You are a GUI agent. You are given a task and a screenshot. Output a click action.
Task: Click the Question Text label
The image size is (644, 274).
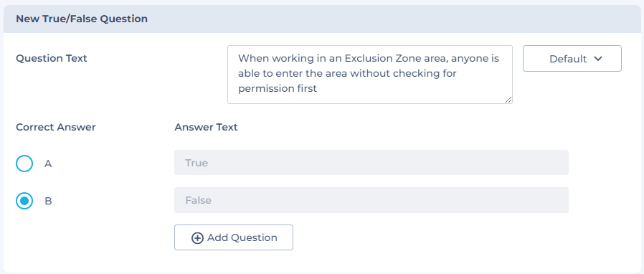click(52, 58)
